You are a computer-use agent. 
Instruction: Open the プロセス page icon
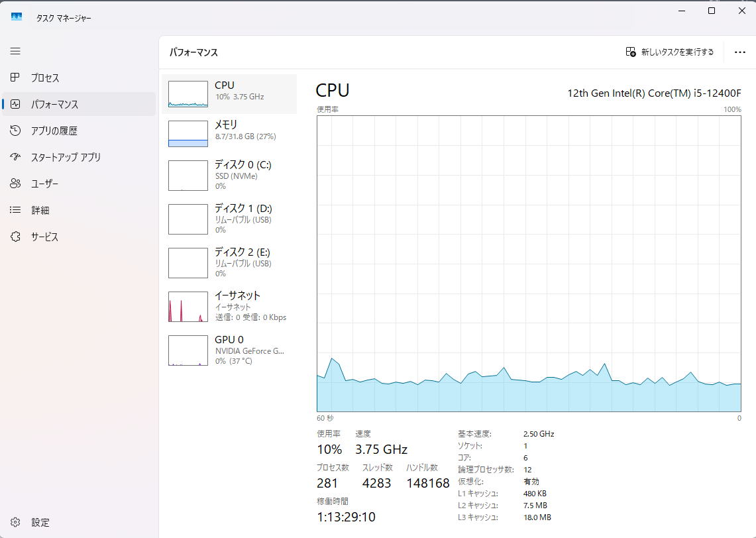tap(15, 78)
